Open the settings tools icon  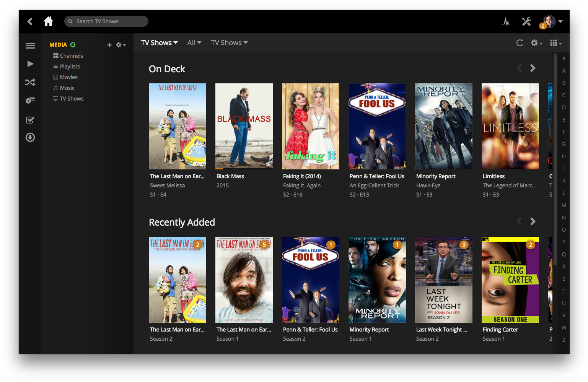click(527, 21)
